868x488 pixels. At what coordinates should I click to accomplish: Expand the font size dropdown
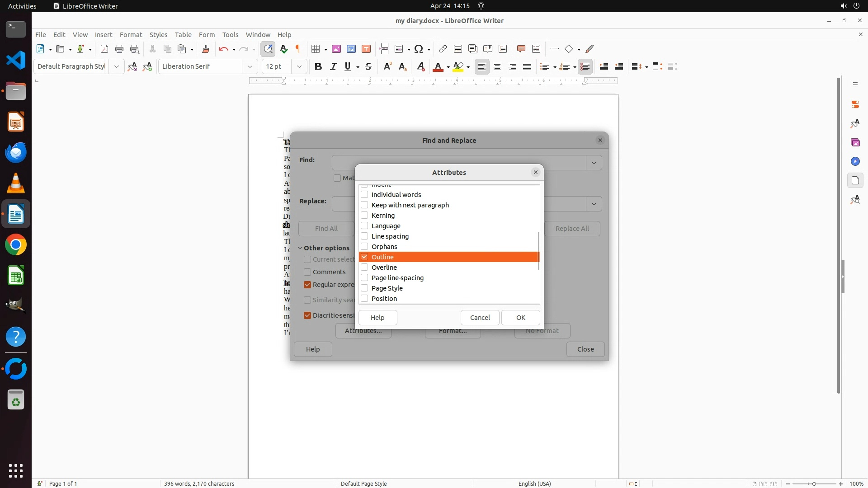tap(299, 66)
